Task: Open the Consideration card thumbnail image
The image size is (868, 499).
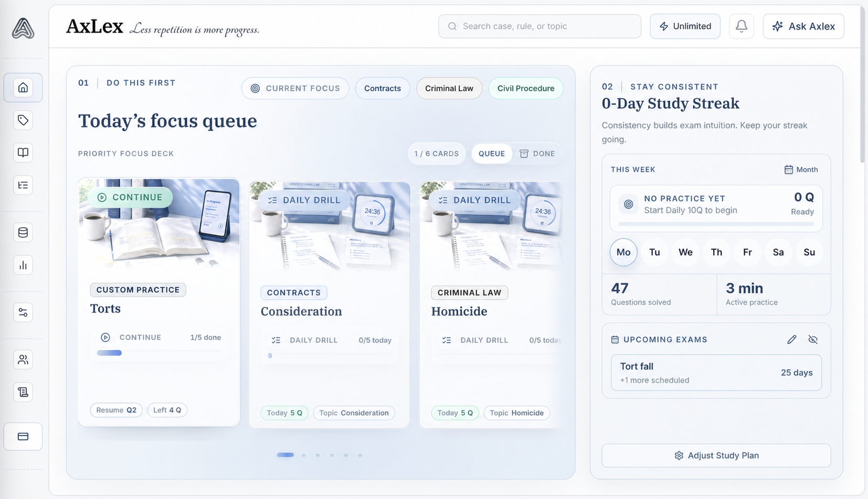Action: (330, 227)
